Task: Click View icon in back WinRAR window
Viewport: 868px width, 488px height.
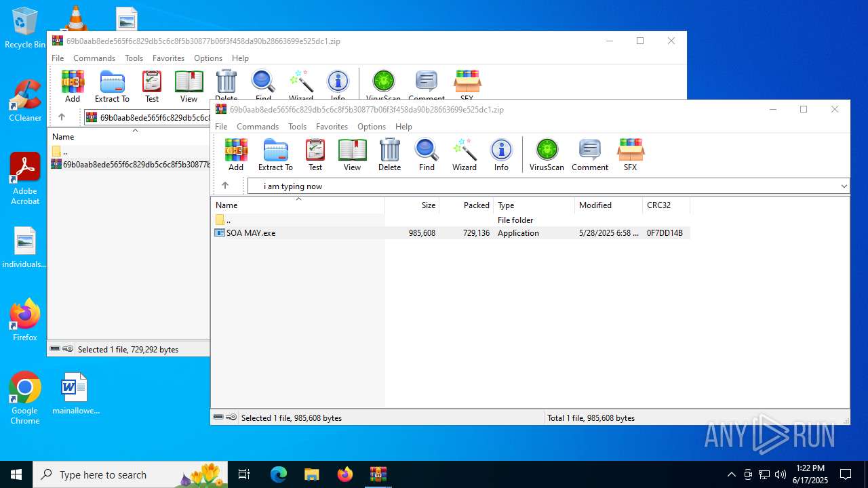Action: (x=189, y=86)
